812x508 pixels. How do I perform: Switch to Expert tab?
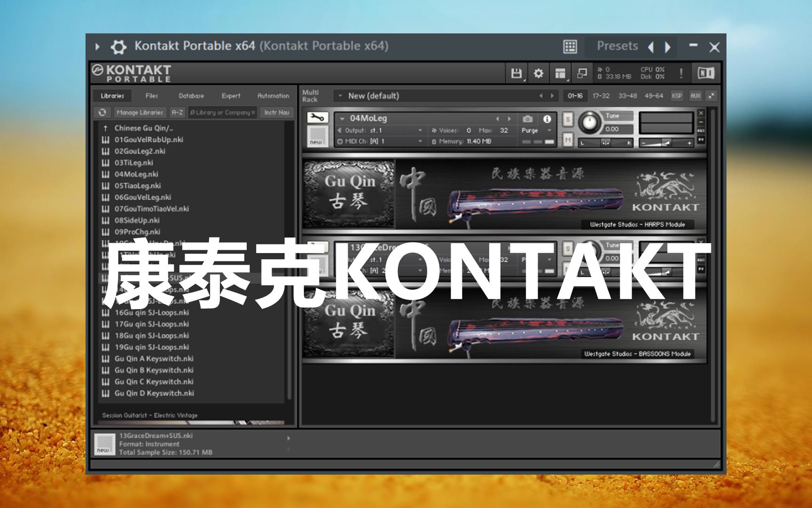pos(231,95)
